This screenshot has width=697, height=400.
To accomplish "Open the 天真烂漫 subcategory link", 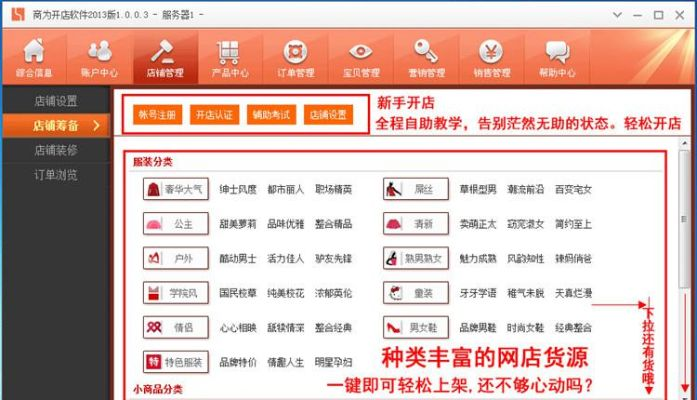I will (573, 293).
